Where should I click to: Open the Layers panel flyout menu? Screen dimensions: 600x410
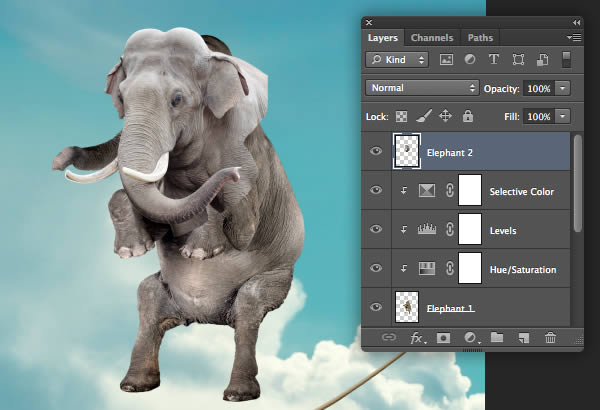(x=574, y=38)
